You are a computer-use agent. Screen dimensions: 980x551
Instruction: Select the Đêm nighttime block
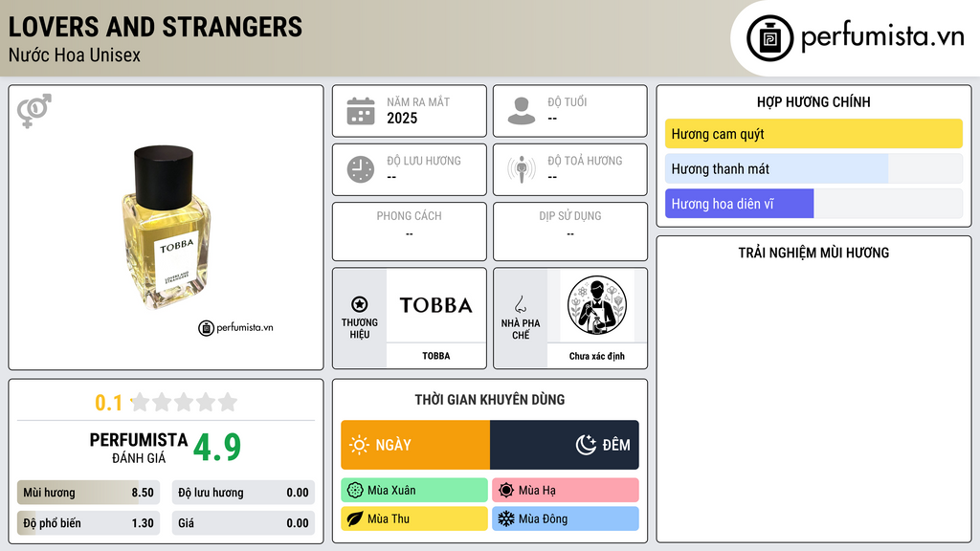point(565,445)
